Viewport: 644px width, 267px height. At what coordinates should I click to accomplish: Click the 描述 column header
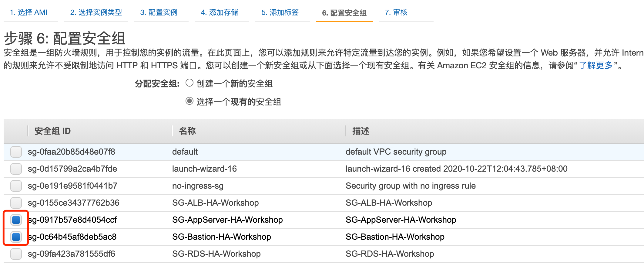pos(361,131)
